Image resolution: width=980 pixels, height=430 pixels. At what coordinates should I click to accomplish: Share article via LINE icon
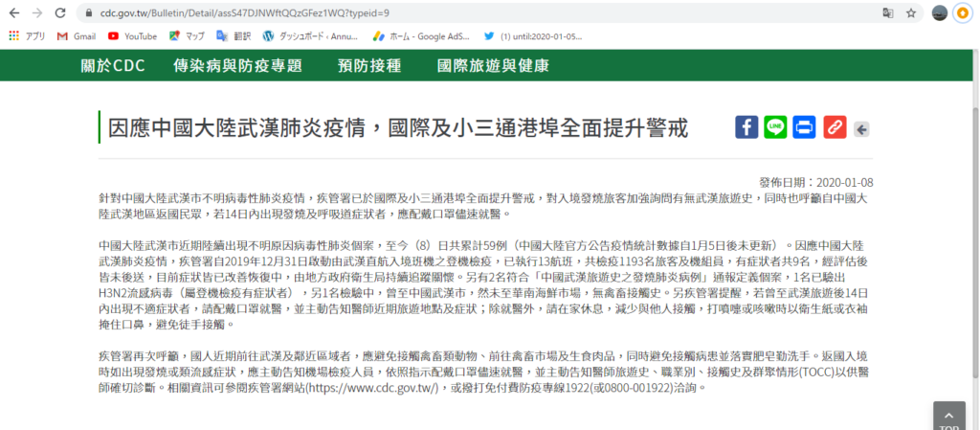click(x=775, y=127)
